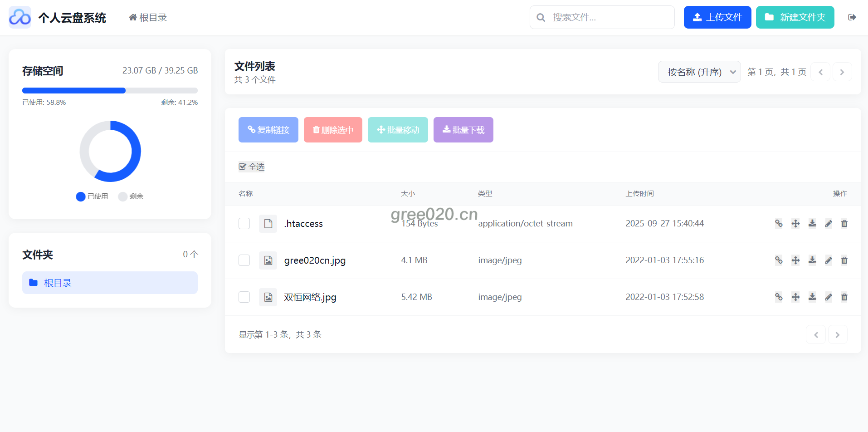Download the .htaccess file
The height and width of the screenshot is (432, 868).
(x=812, y=223)
